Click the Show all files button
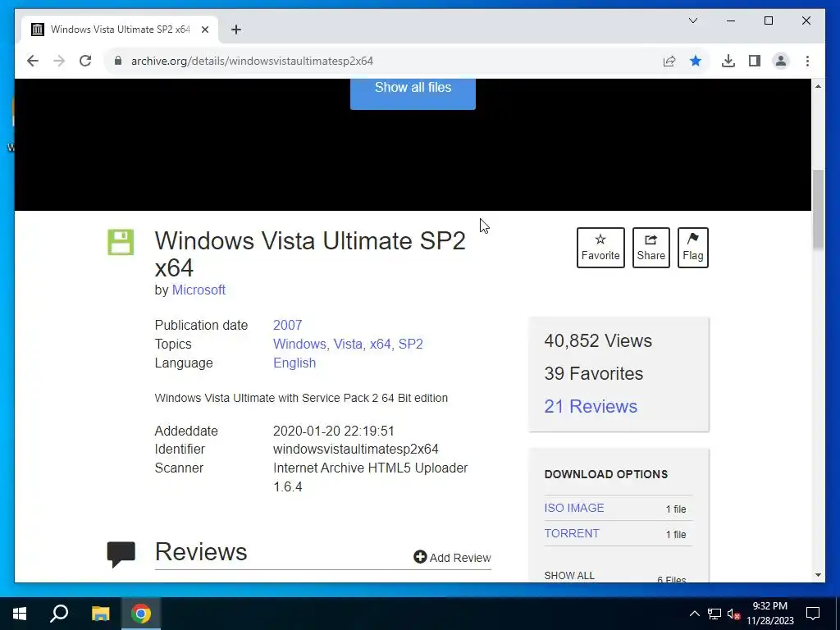 point(413,94)
